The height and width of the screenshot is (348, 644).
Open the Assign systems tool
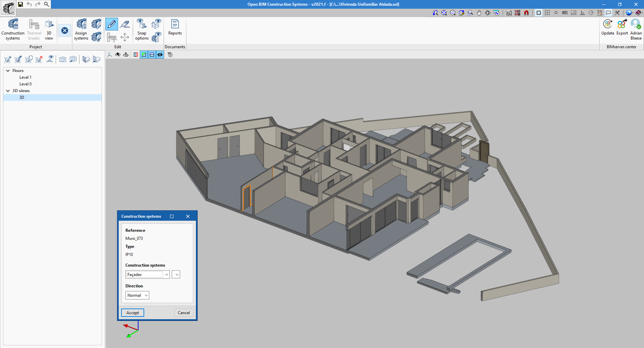point(81,29)
